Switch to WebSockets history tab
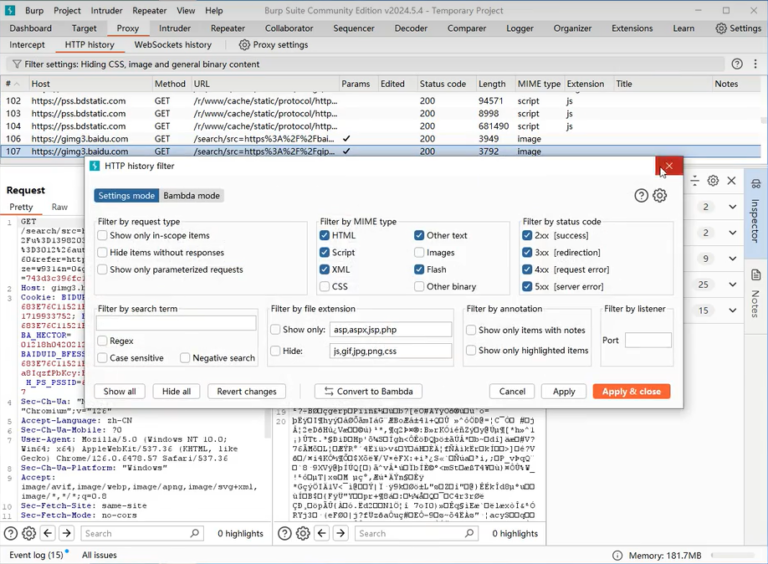 (173, 45)
